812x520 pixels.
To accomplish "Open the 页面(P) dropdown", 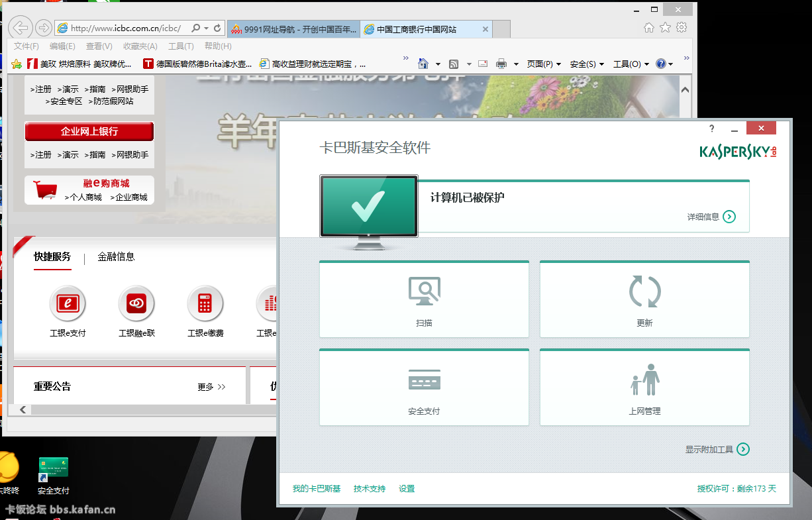I will 544,64.
